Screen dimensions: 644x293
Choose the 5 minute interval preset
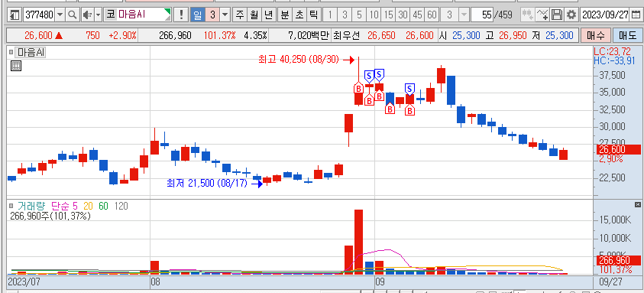tap(359, 15)
